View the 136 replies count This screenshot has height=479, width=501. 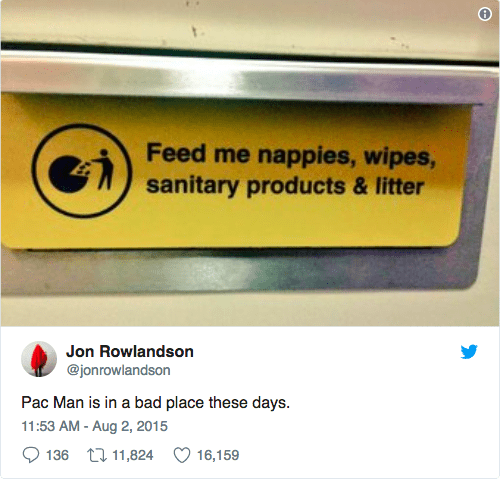tap(57, 455)
